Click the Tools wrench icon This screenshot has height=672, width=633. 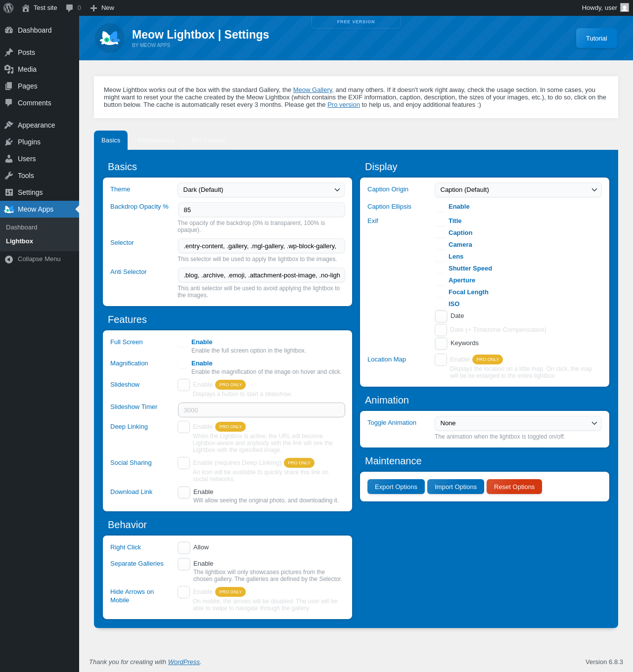pyautogui.click(x=9, y=176)
